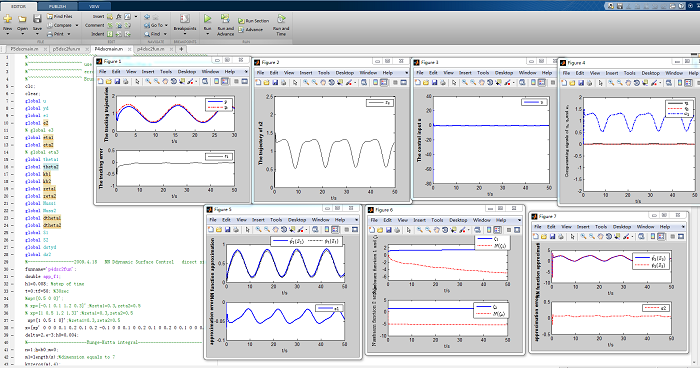Open the Tools menu in Figure 4

pyautogui.click(x=629, y=73)
